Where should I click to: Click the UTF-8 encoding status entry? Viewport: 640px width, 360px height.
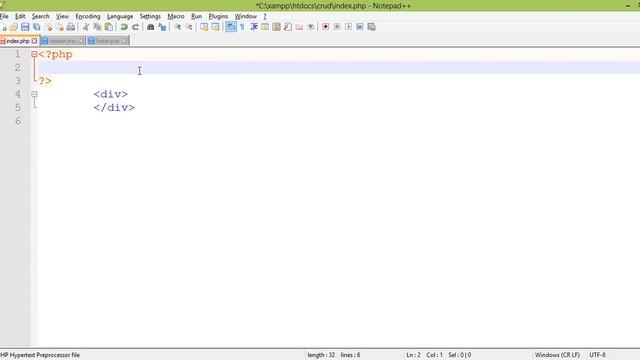coord(598,355)
